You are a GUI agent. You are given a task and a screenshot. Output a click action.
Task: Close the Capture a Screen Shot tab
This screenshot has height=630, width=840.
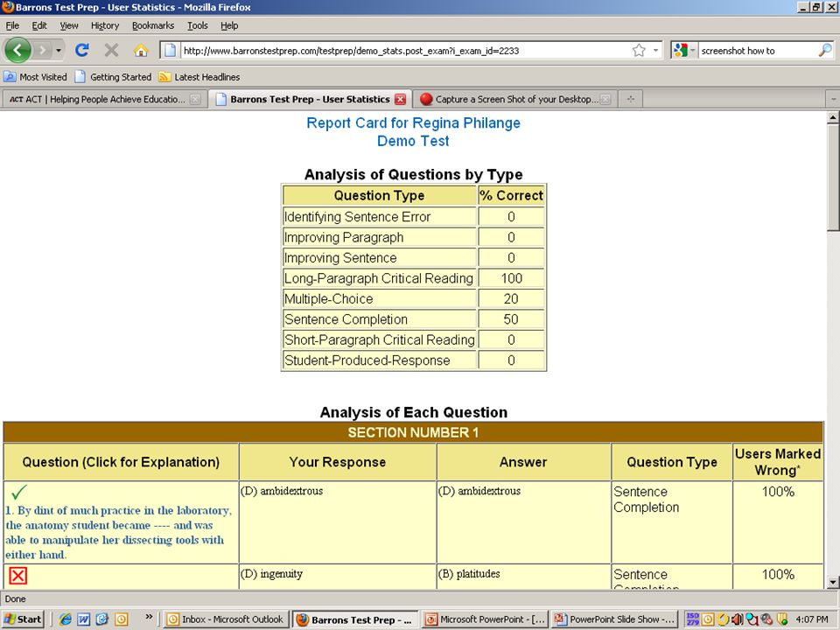pyautogui.click(x=605, y=99)
